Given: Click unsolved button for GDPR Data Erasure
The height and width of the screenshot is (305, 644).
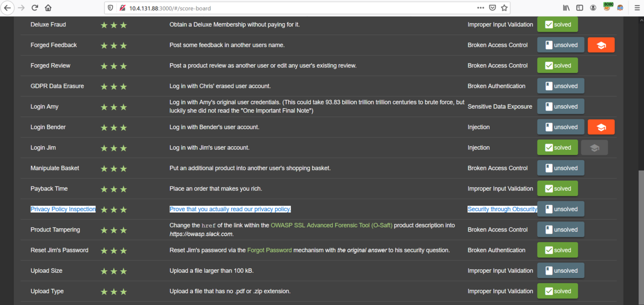Looking at the screenshot, I should coord(561,86).
